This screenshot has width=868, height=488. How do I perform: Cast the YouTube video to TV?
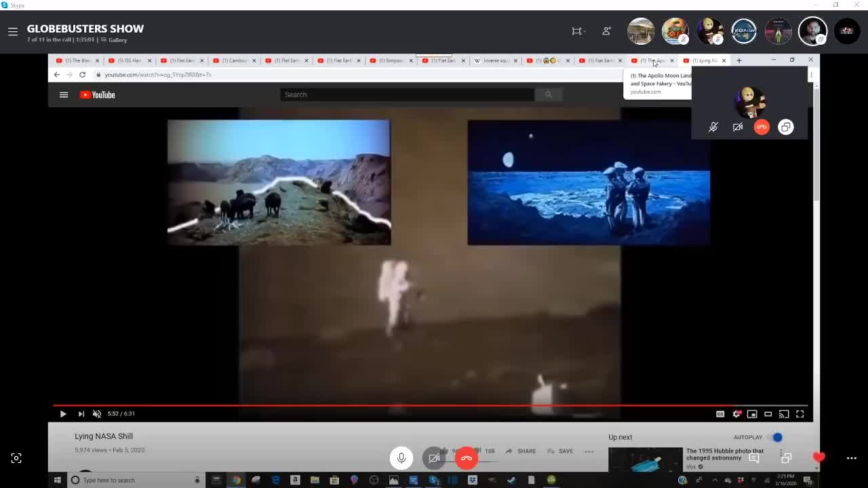click(x=784, y=414)
